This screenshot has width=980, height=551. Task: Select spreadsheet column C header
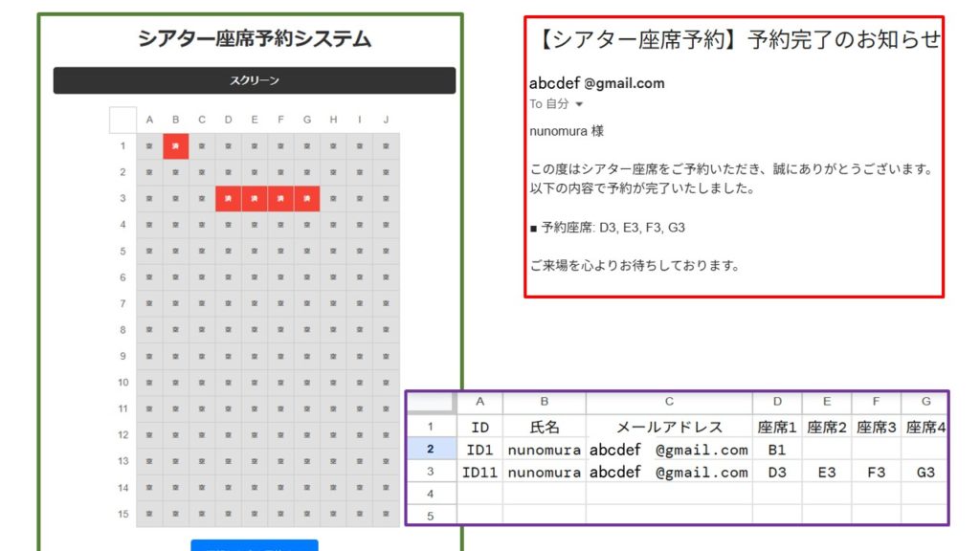coord(669,403)
